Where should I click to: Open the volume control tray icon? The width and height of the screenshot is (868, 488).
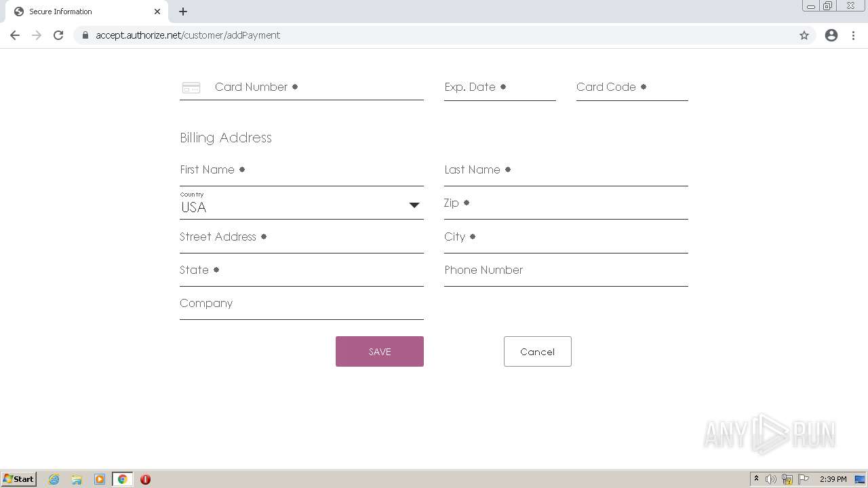point(771,479)
